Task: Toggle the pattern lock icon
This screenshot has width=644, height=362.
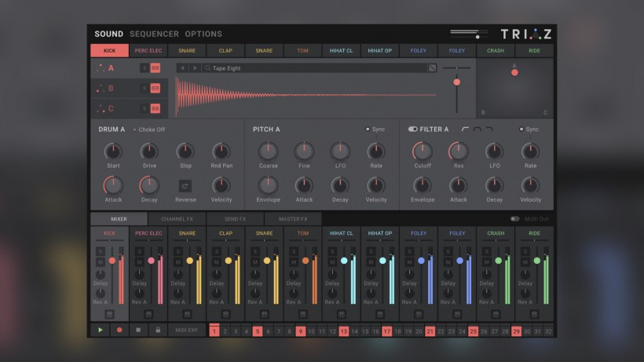Action: tap(158, 331)
